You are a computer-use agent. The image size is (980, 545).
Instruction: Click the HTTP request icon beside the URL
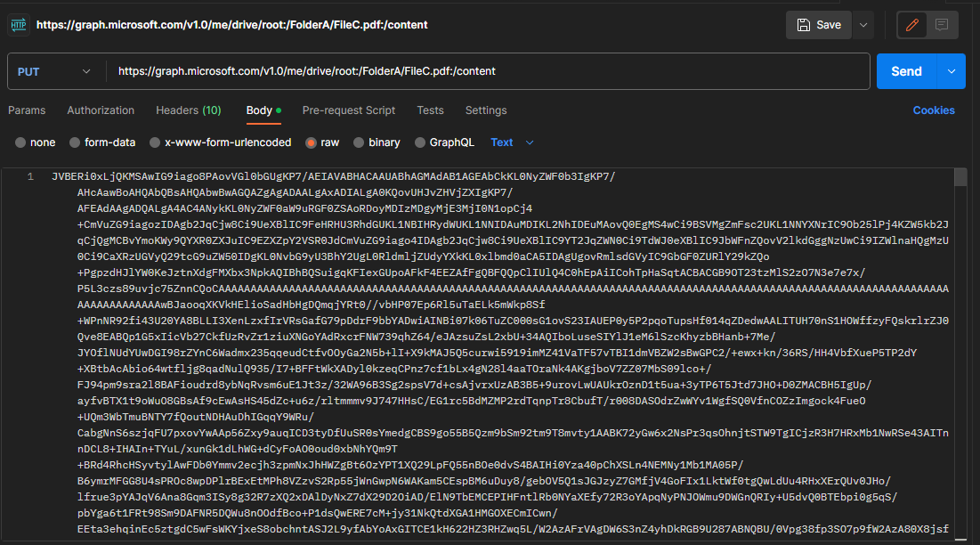[18, 25]
